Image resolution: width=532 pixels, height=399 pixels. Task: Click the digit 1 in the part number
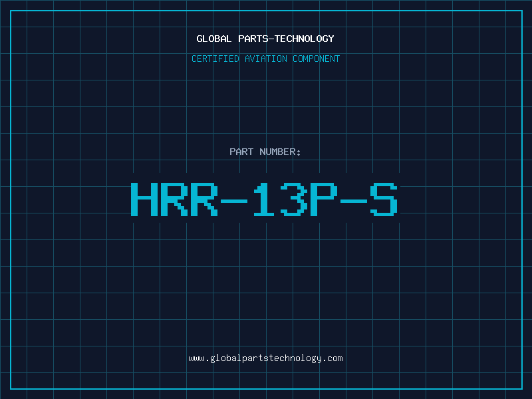click(x=263, y=199)
